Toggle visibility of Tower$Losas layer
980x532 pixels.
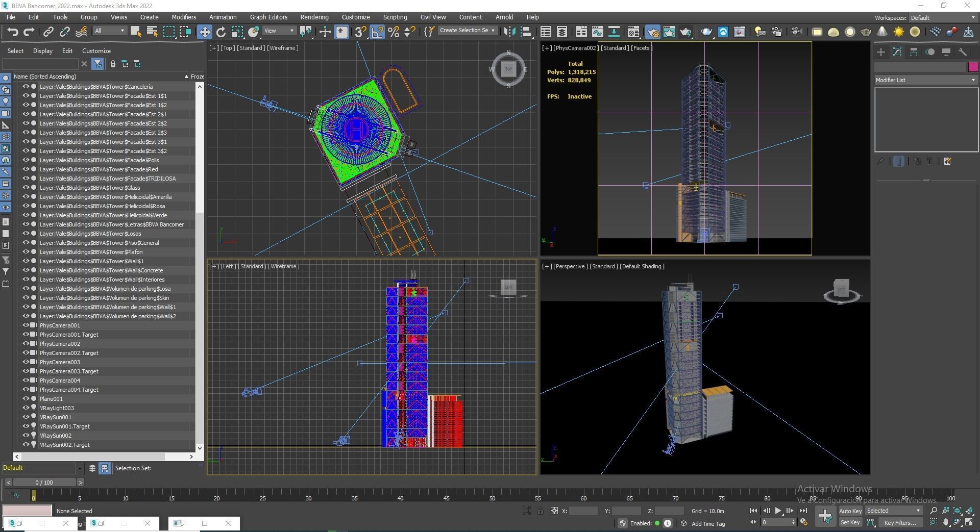point(26,234)
